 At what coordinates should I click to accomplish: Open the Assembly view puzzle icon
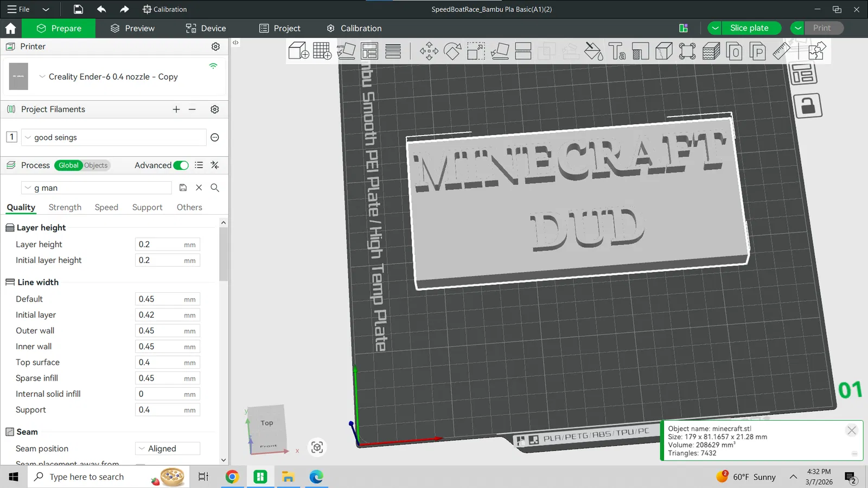(x=816, y=51)
